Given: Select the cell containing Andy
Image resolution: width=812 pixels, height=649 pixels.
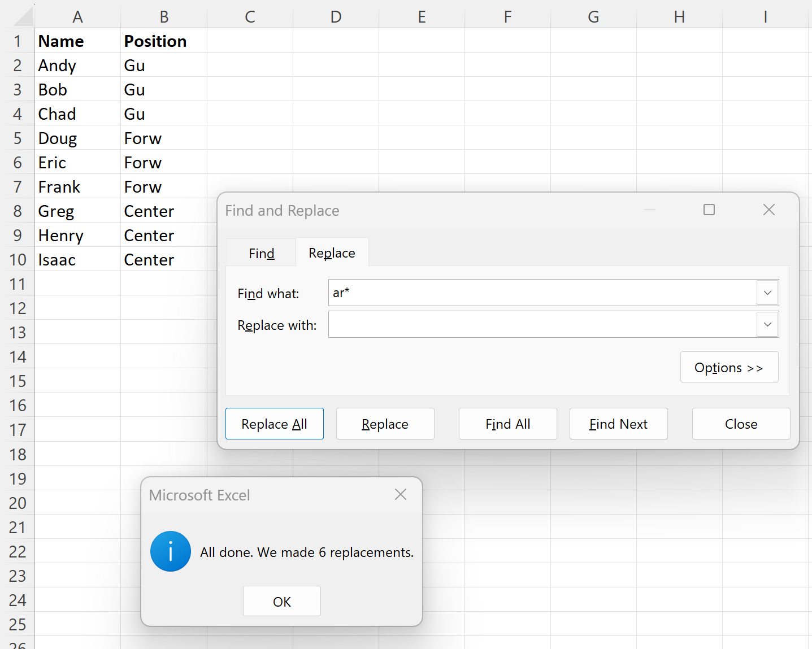Looking at the screenshot, I should pos(77,65).
